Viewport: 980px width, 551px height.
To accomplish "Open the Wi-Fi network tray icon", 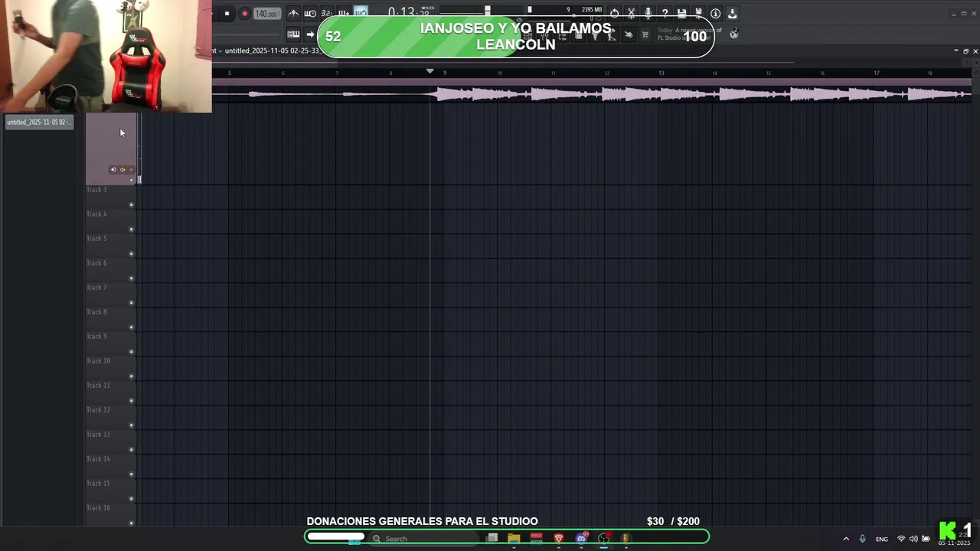I will 901,539.
